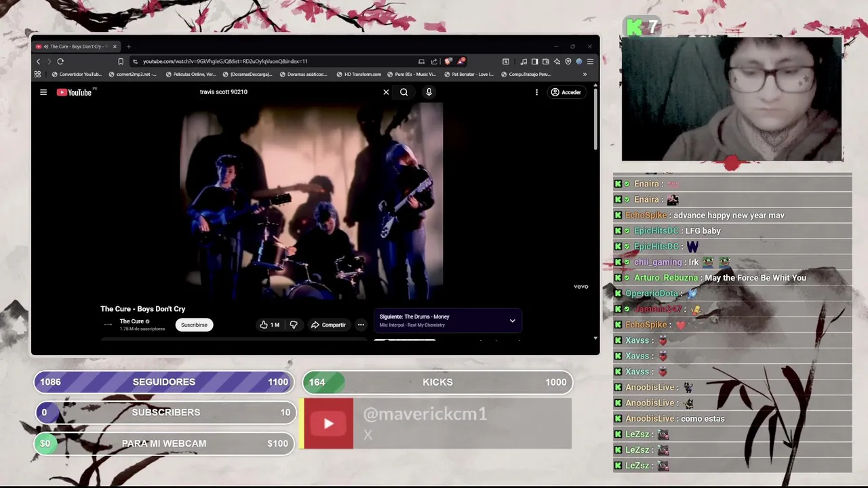Open YouTube settings three-dot menu
The width and height of the screenshot is (868, 488).
536,92
